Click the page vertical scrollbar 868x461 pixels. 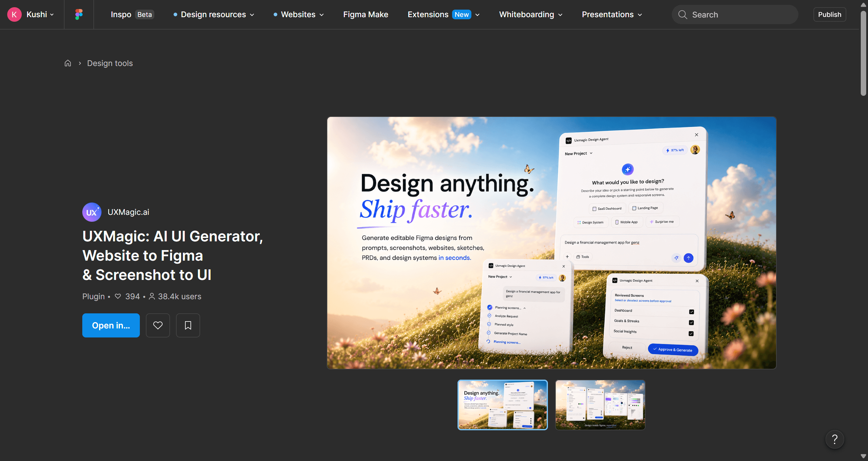(863, 54)
